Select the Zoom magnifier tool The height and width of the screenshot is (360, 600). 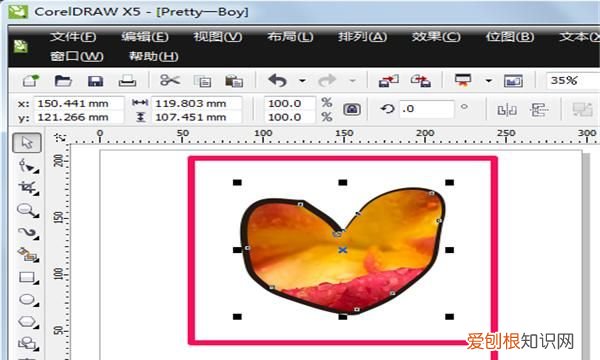28,210
